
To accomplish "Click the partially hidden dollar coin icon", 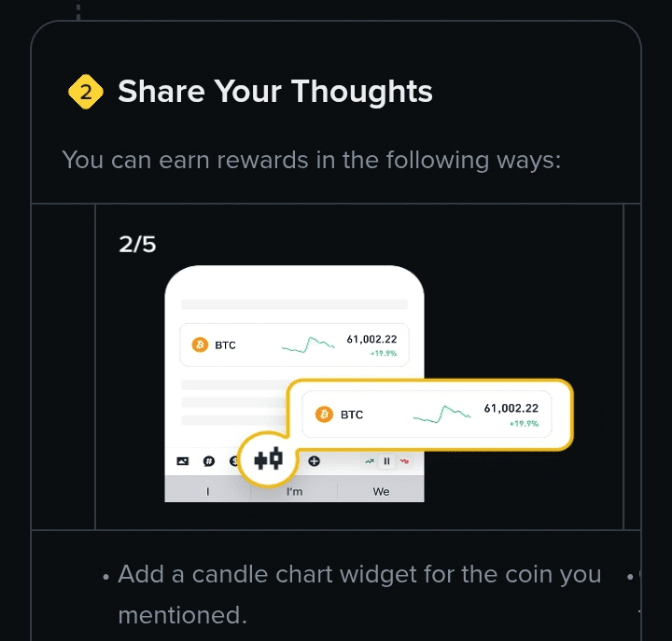I will (233, 461).
